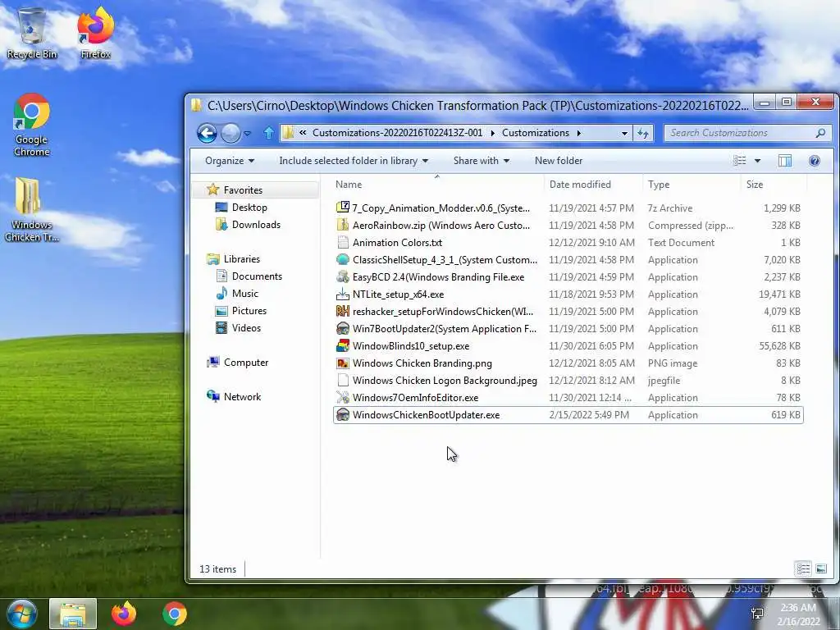The height and width of the screenshot is (630, 840).
Task: Click the Customizations breadcrumb segment
Action: [535, 133]
